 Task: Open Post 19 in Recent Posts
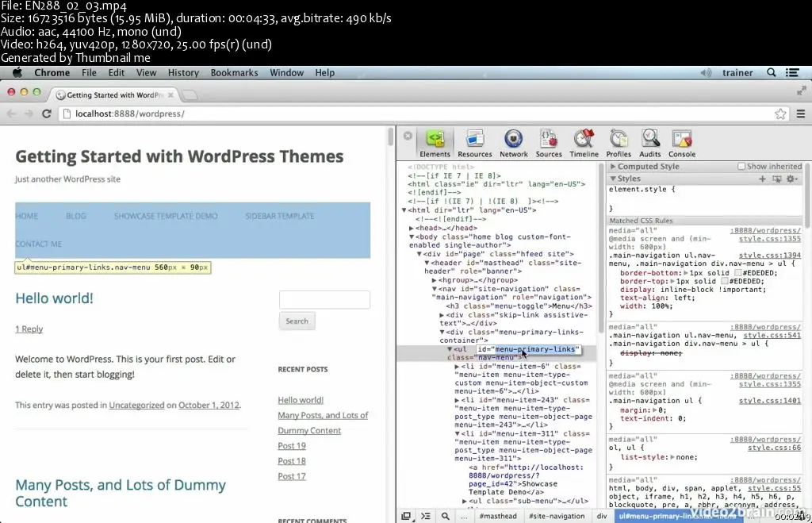coord(292,446)
